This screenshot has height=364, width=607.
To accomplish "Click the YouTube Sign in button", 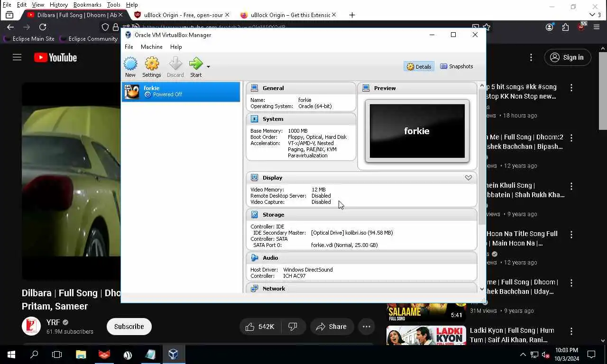I will (x=568, y=57).
